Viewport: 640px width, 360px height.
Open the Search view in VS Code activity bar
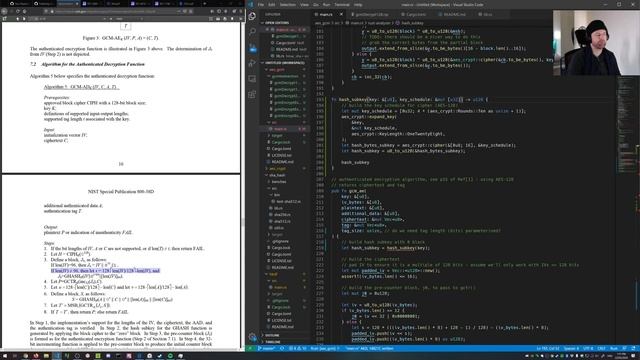click(253, 31)
